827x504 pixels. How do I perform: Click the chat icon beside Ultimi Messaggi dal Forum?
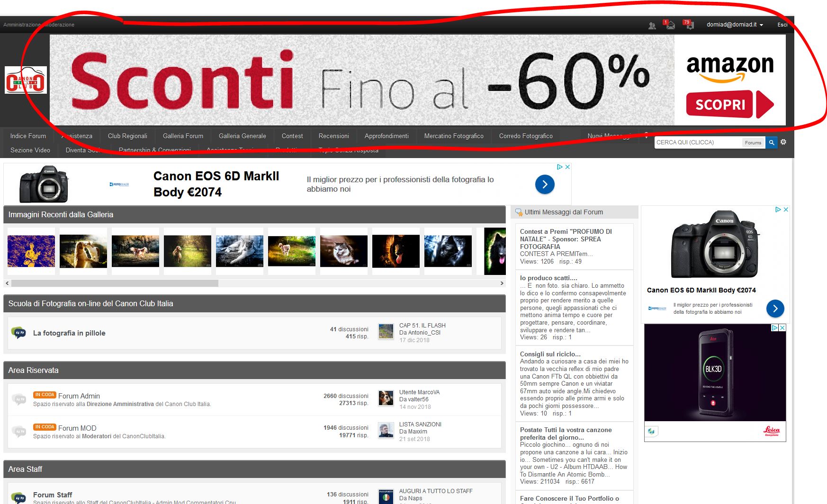[x=519, y=212]
